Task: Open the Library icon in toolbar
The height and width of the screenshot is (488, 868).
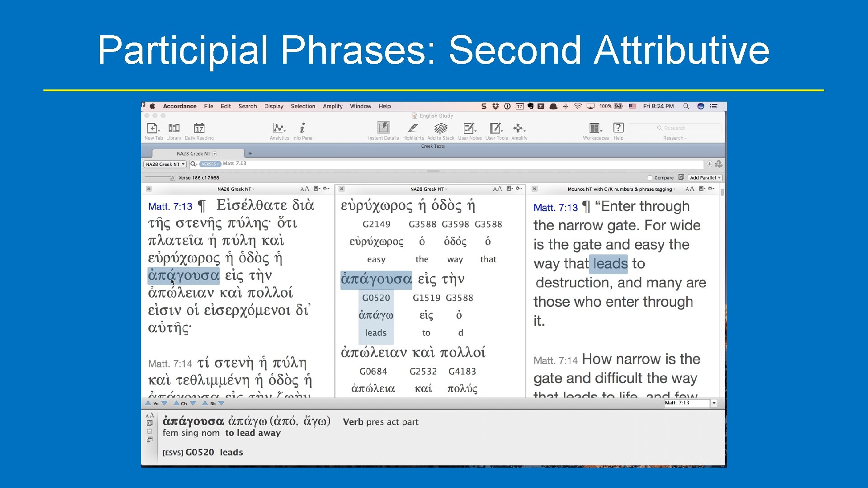Action: tap(174, 128)
